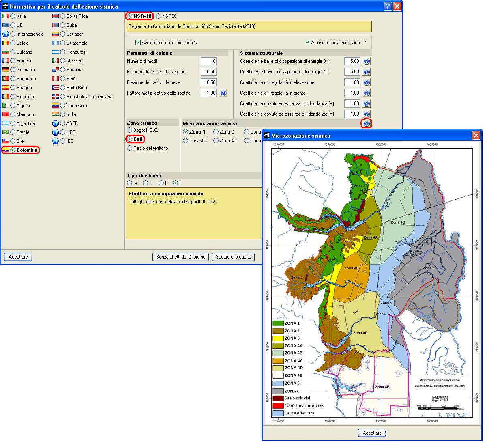Select Cali seismic zone
Screen dimensions: 504x446
tap(130, 139)
